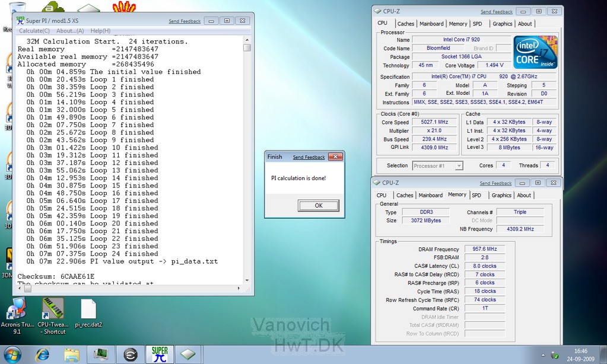607x364 pixels.
Task: Click the Core Voltage value 1.494 V
Action: click(494, 65)
